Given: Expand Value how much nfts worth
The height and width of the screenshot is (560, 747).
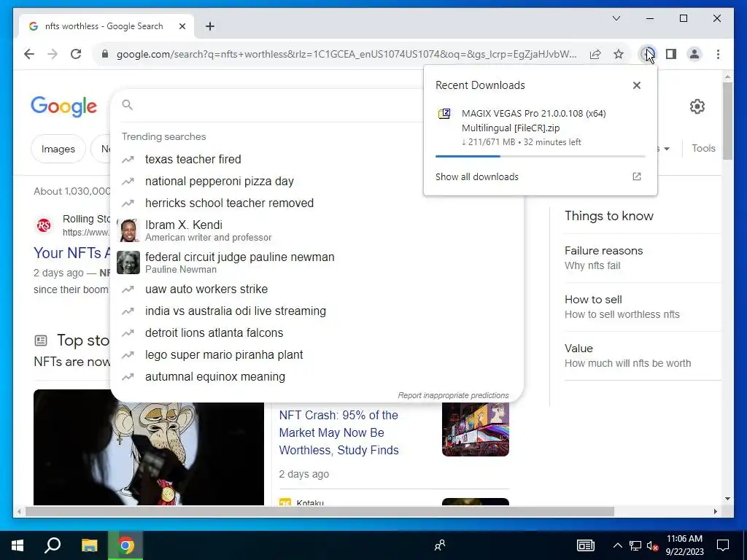Looking at the screenshot, I should click(x=642, y=355).
